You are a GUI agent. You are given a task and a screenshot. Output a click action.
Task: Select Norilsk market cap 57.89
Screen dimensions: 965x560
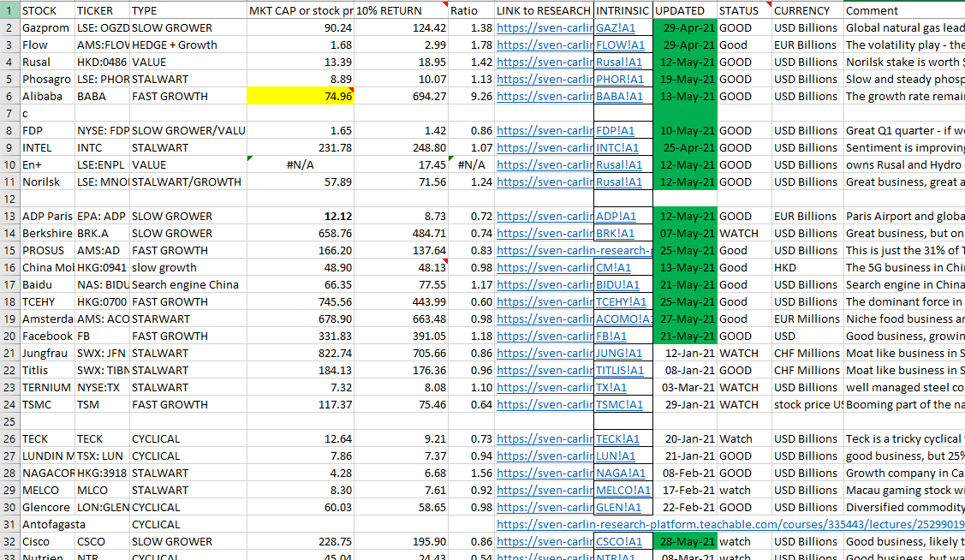[301, 182]
